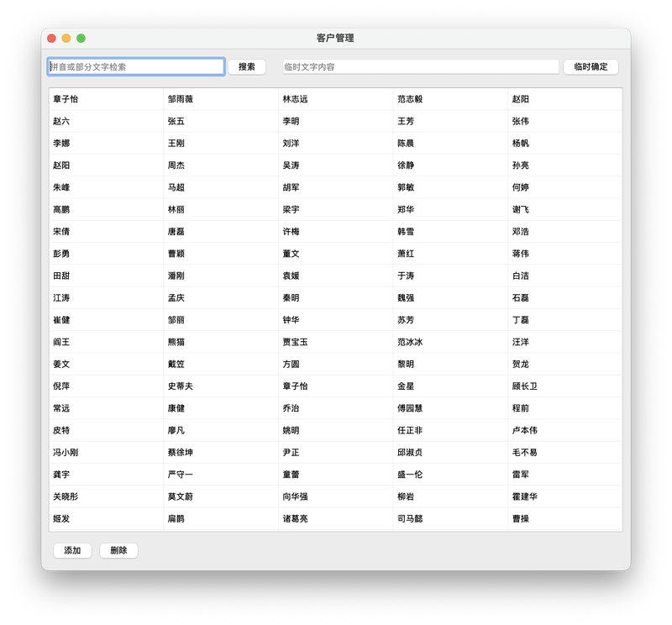Screen dimensions: 672x625
Task: Select the 司马懿 cell
Action: pyautogui.click(x=451, y=518)
